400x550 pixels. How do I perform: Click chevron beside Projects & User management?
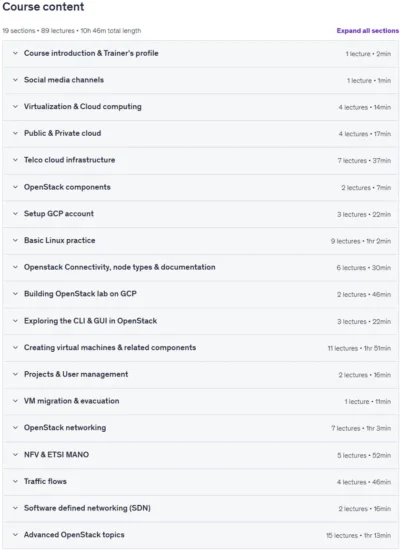point(15,374)
